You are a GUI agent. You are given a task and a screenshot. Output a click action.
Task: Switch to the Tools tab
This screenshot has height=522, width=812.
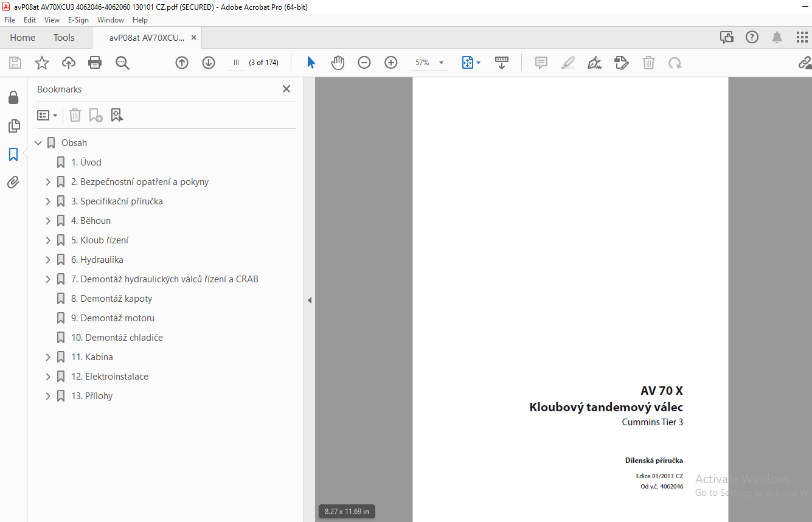tap(64, 38)
